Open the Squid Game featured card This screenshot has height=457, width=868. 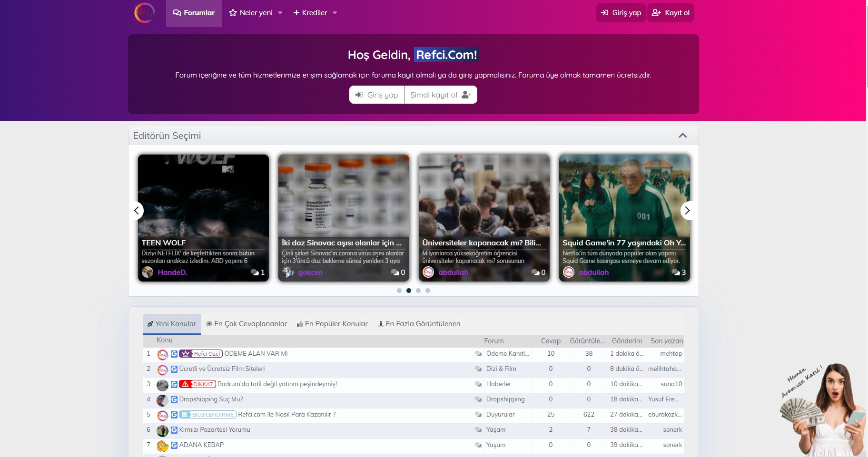(x=624, y=218)
